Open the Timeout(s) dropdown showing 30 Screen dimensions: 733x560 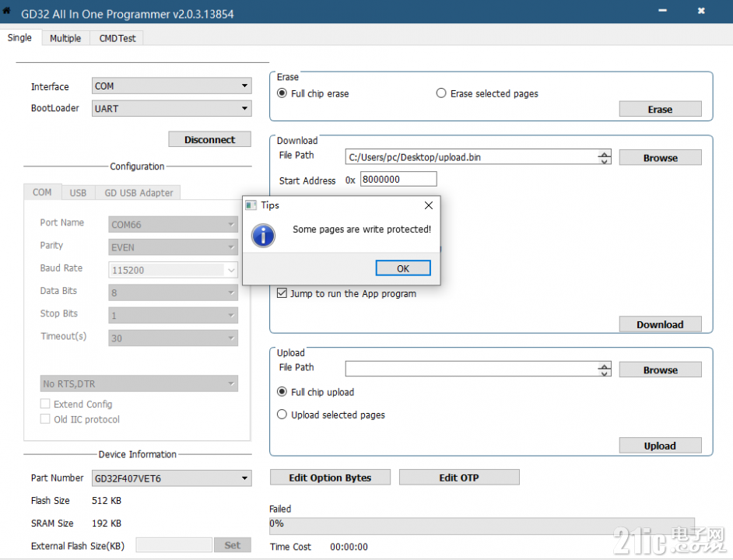coord(173,338)
